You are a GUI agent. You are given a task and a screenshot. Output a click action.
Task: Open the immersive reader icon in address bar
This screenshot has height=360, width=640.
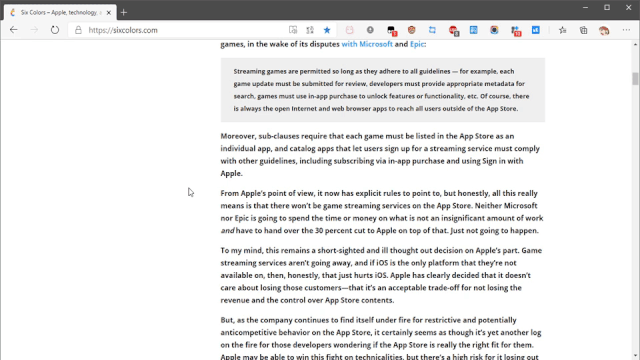click(293, 30)
